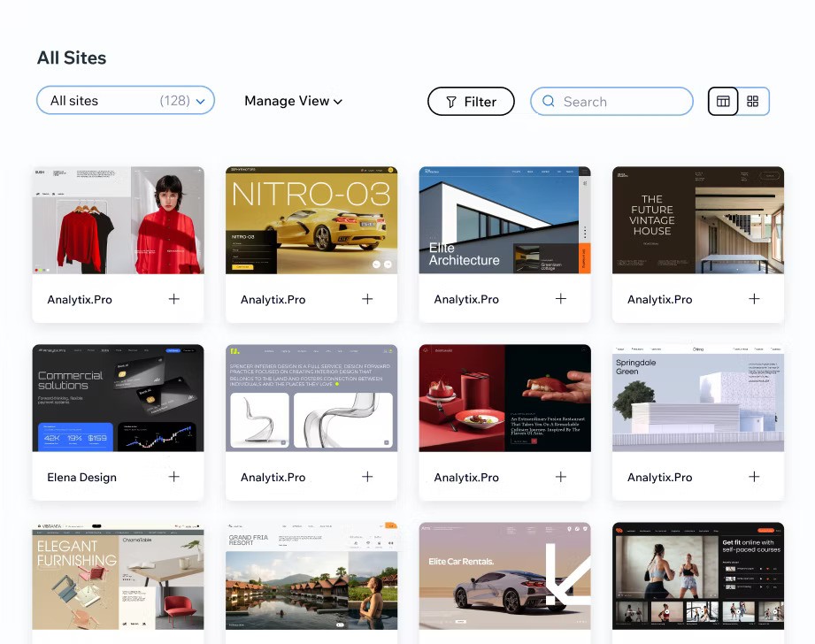The height and width of the screenshot is (644, 815).
Task: Click plus icon on Spencer interior design card
Action: tap(367, 477)
